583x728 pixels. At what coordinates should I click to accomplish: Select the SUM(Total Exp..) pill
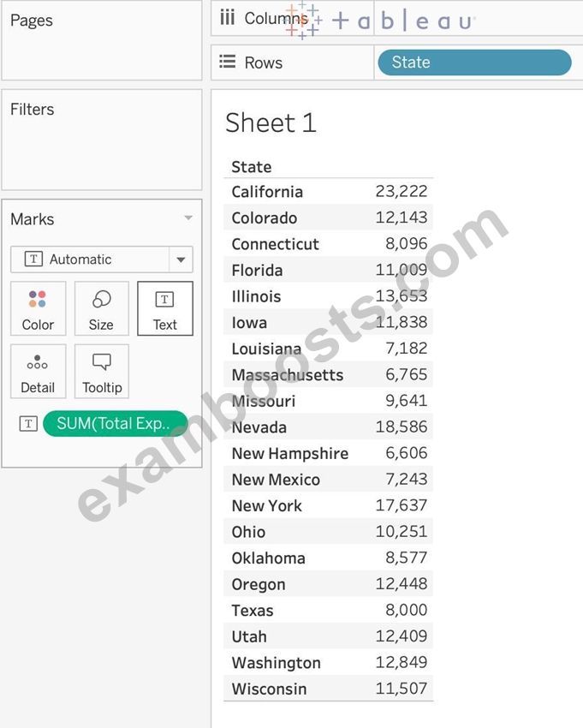point(115,423)
